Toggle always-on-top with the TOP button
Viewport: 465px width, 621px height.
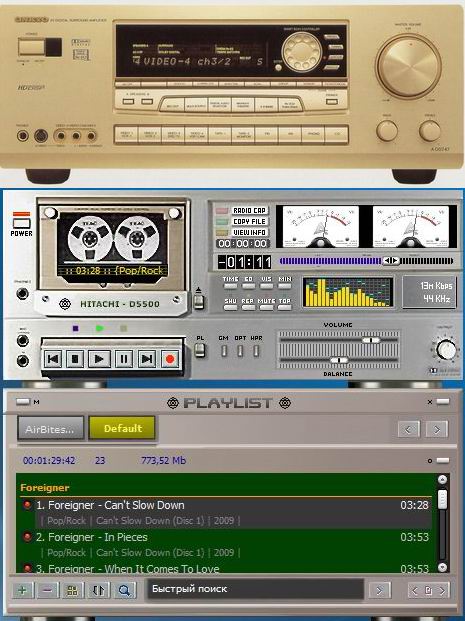[x=284, y=307]
